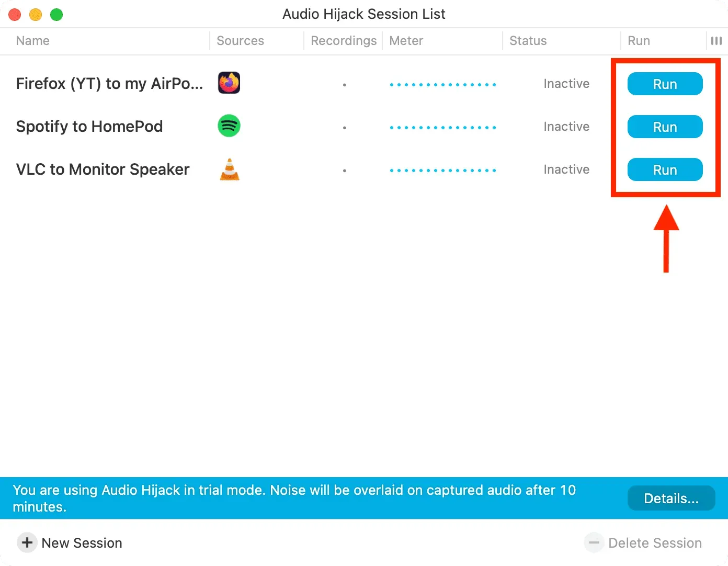Viewport: 728px width, 566px height.
Task: Click the green zoom window button
Action: click(x=56, y=15)
